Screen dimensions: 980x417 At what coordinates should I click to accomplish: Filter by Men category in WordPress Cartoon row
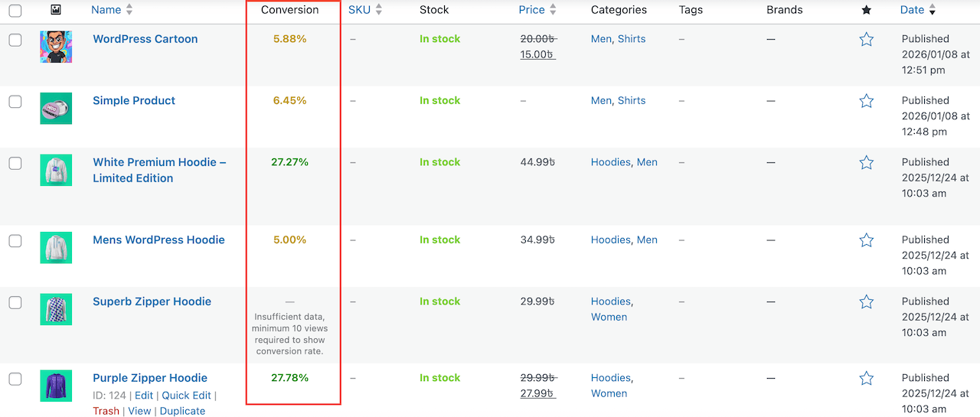click(601, 39)
